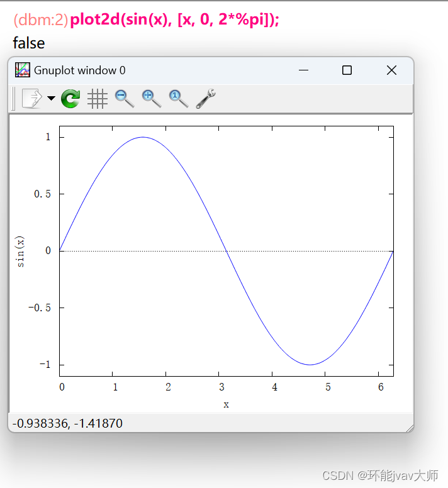
Task: Click the coordinate readout -0.938336, -1.41870
Action: pos(67,423)
